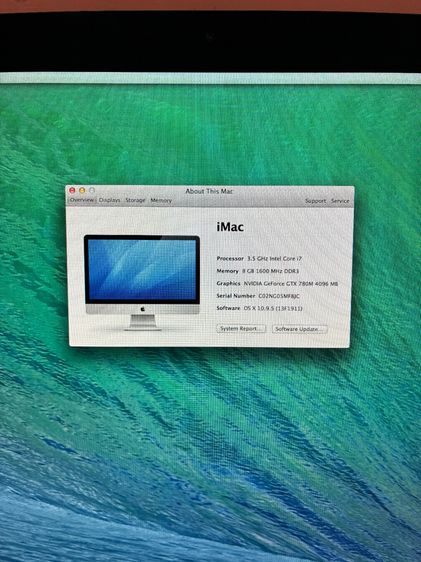Click the About This Mac title text
This screenshot has height=562, width=421.
point(209,191)
